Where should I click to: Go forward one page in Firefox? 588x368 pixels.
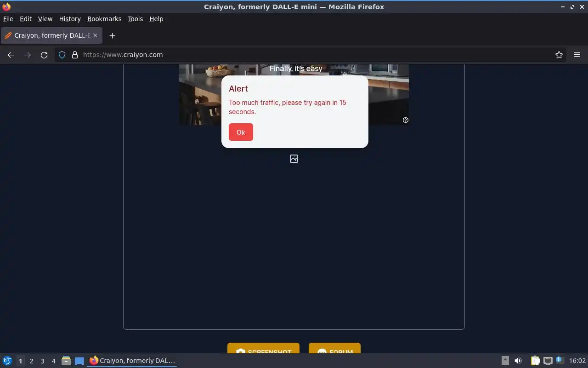point(28,55)
